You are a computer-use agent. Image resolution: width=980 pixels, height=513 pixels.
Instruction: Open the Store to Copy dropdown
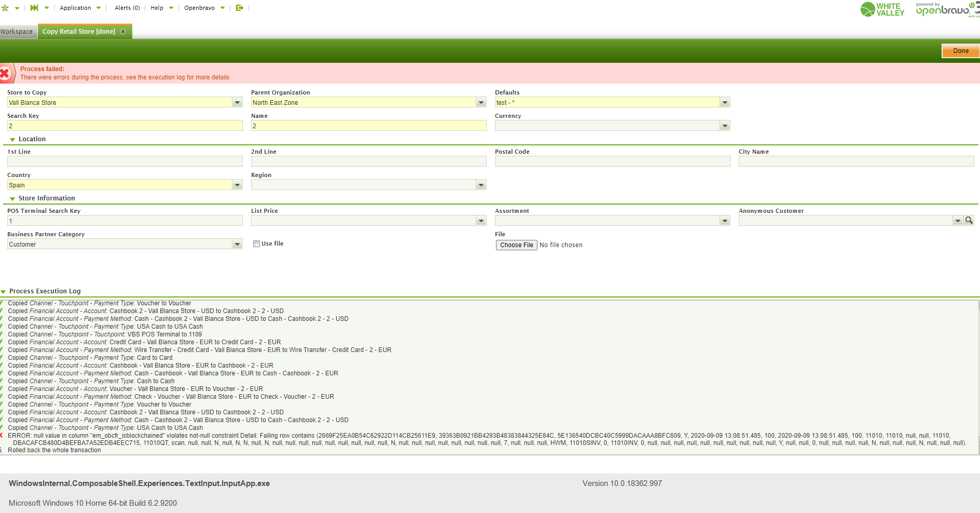click(237, 103)
